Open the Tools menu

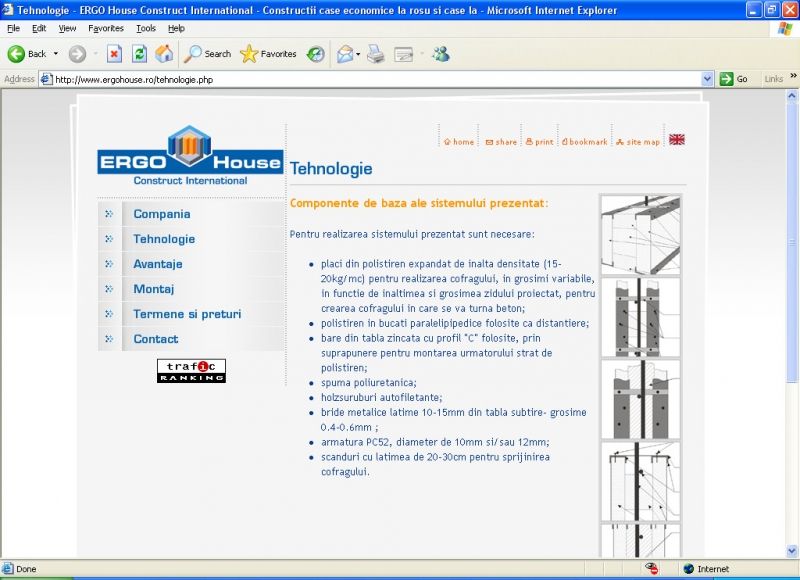tap(146, 28)
